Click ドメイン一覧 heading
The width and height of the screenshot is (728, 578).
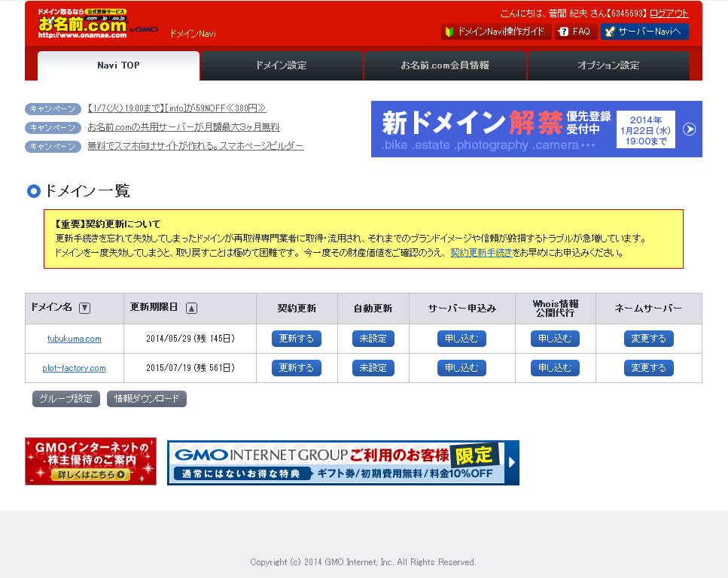coord(87,191)
